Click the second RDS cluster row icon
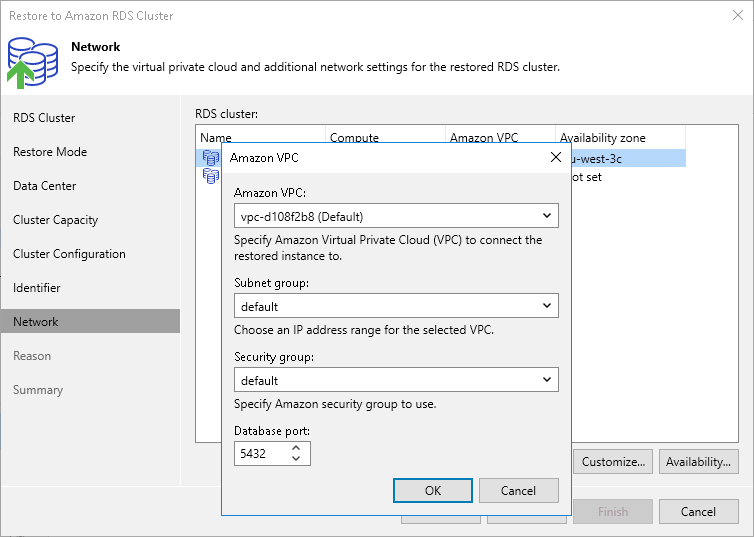Viewport: 754px width, 537px height. [211, 177]
